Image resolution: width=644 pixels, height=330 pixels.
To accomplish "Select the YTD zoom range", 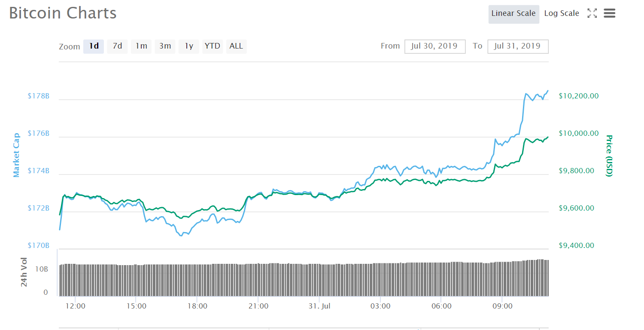I will coord(212,46).
